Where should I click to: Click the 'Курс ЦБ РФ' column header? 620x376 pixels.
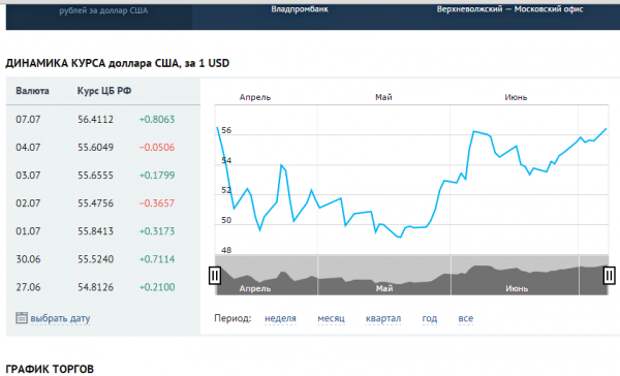tap(104, 91)
